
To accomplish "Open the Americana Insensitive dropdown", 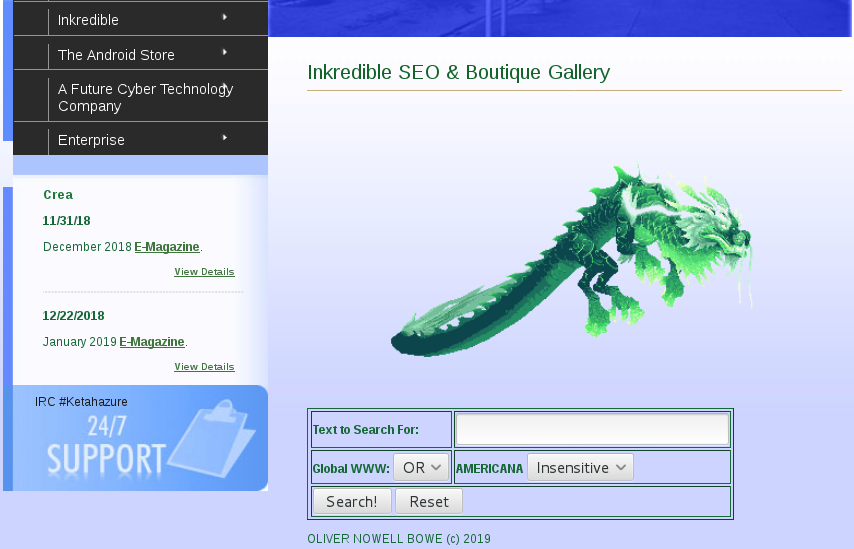I will pos(580,468).
